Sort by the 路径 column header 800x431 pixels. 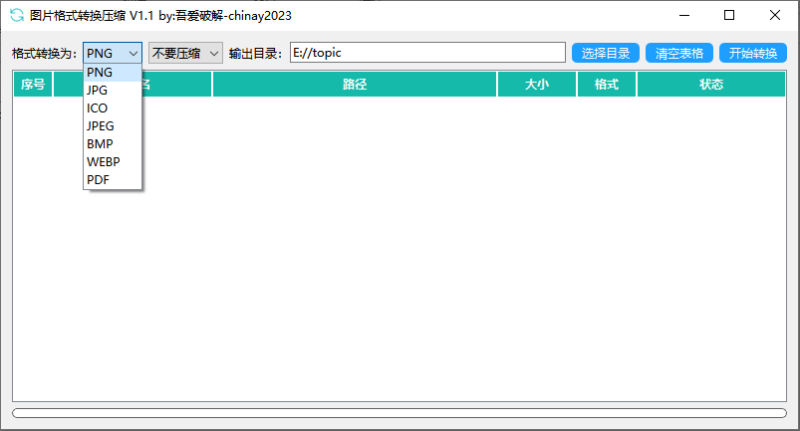pos(355,85)
